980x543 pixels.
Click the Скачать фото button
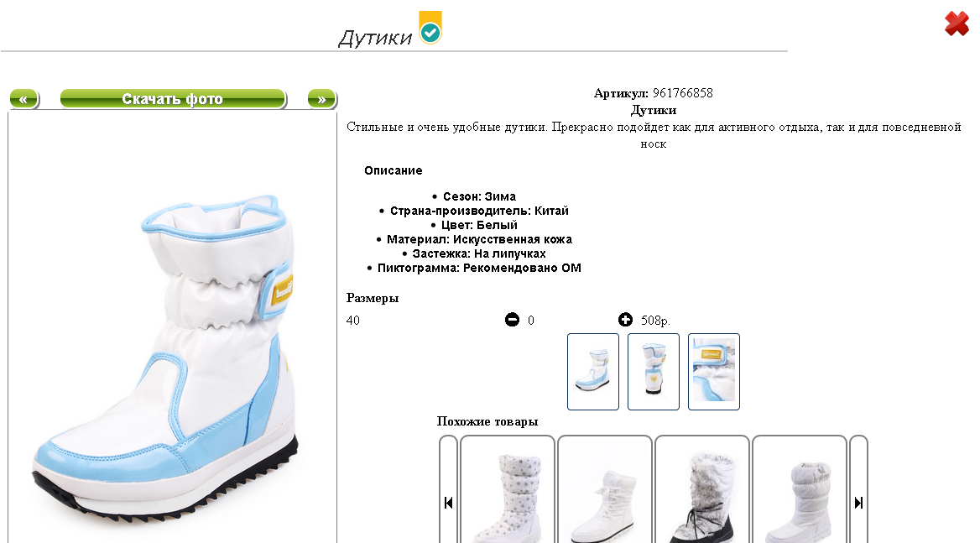tap(173, 99)
